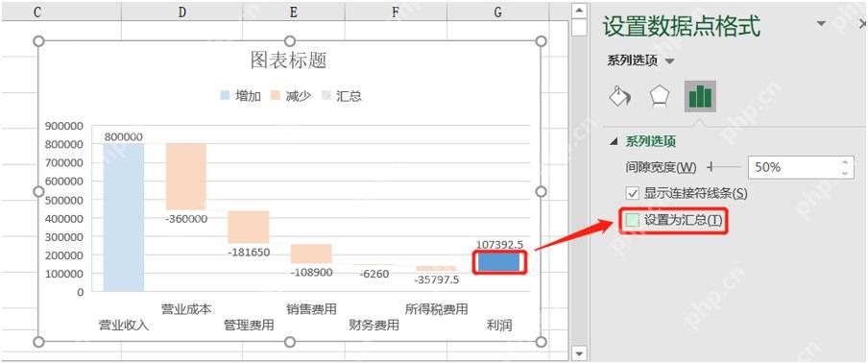Click the axis label 所得税费用
Image resolution: width=868 pixels, height=364 pixels.
436,308
